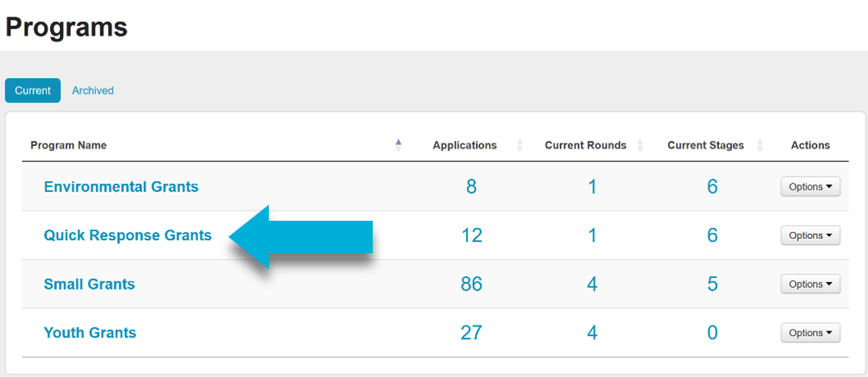Click the 27 applications count for Youth Grants

[x=471, y=333]
